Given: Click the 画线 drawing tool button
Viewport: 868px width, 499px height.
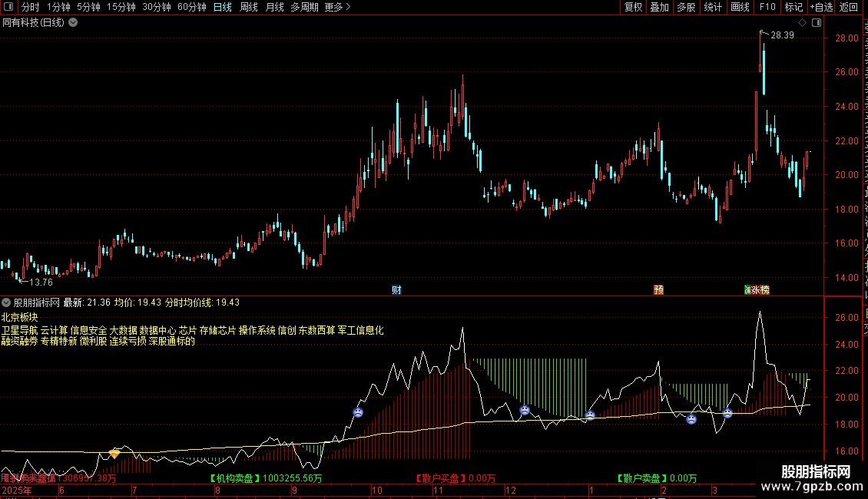Looking at the screenshot, I should coord(740,7).
